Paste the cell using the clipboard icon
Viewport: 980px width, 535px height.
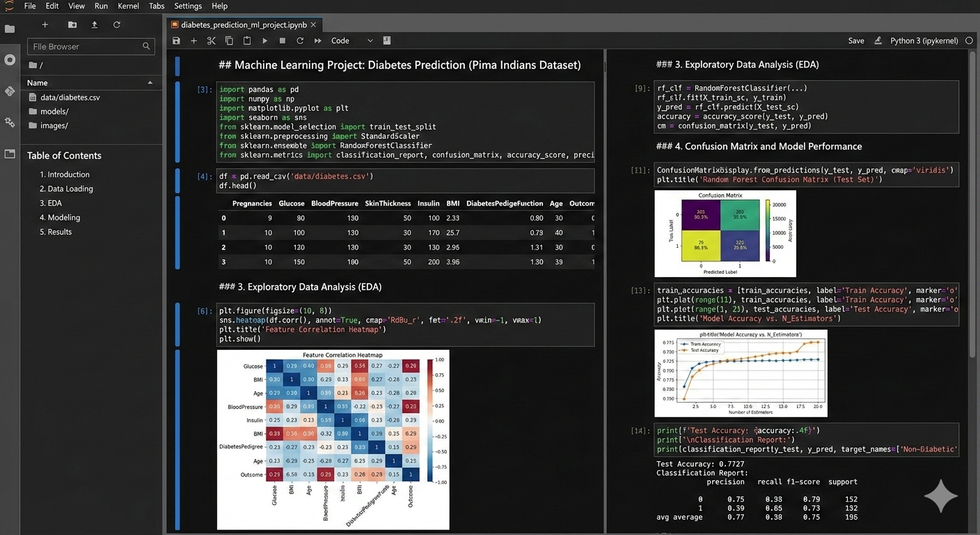coord(246,41)
